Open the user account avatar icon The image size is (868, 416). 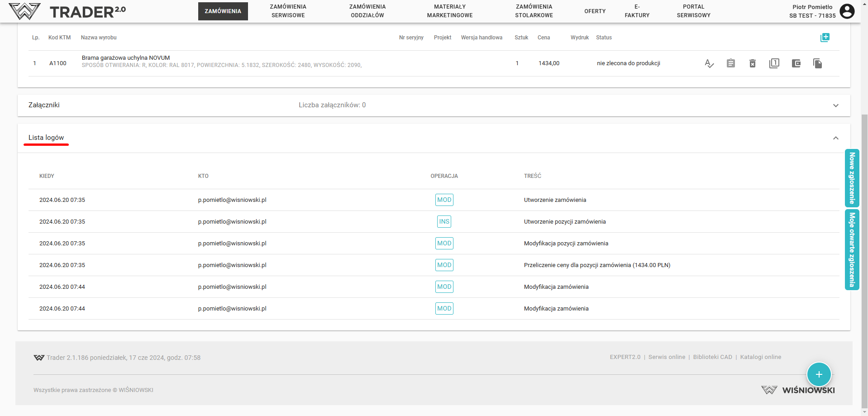point(847,11)
